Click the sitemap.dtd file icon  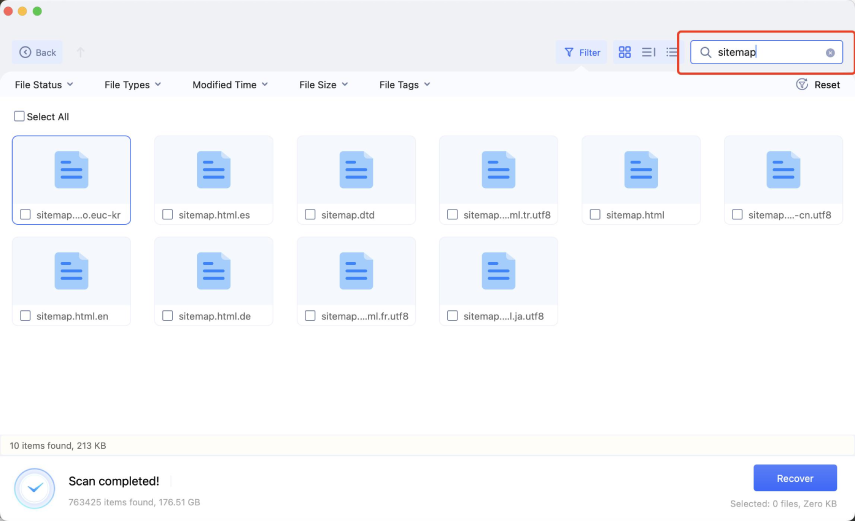pos(355,170)
